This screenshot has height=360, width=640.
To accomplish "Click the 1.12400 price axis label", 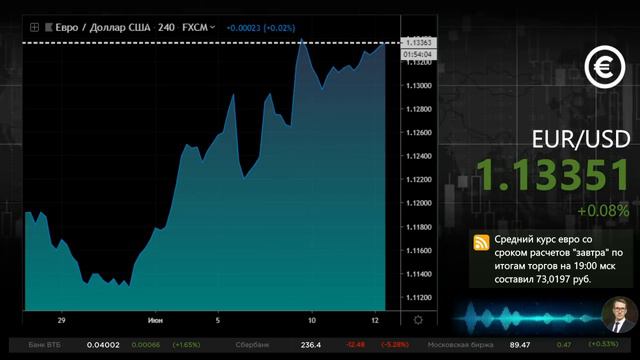I will pyautogui.click(x=419, y=156).
